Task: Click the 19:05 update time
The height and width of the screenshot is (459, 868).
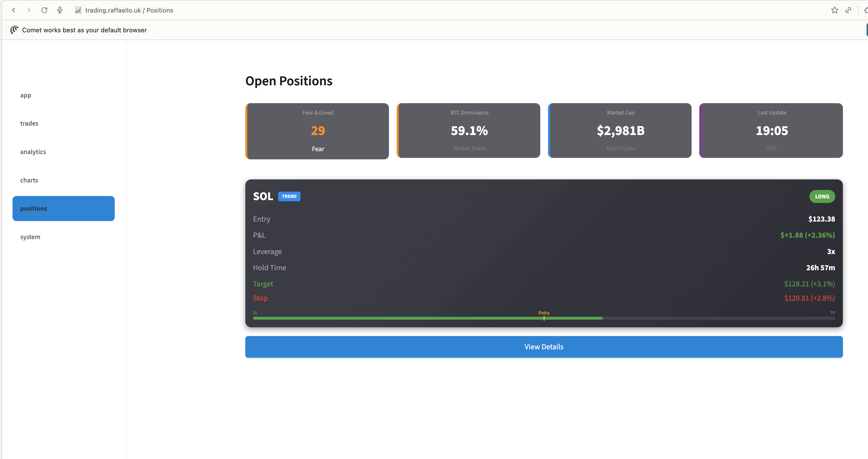Action: click(x=772, y=130)
